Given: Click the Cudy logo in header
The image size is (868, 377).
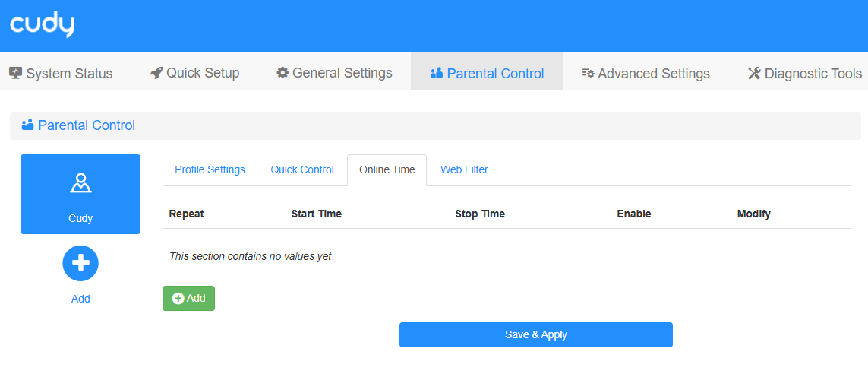Looking at the screenshot, I should pyautogui.click(x=43, y=25).
